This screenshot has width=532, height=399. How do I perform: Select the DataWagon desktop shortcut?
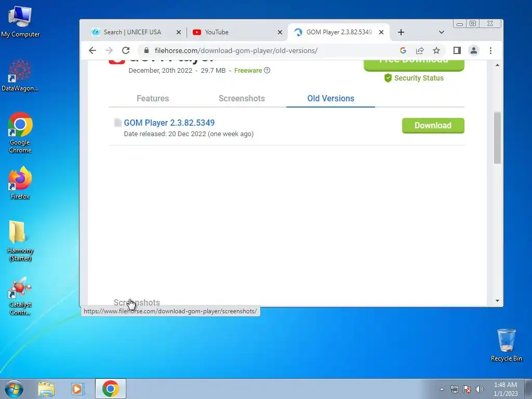20,75
